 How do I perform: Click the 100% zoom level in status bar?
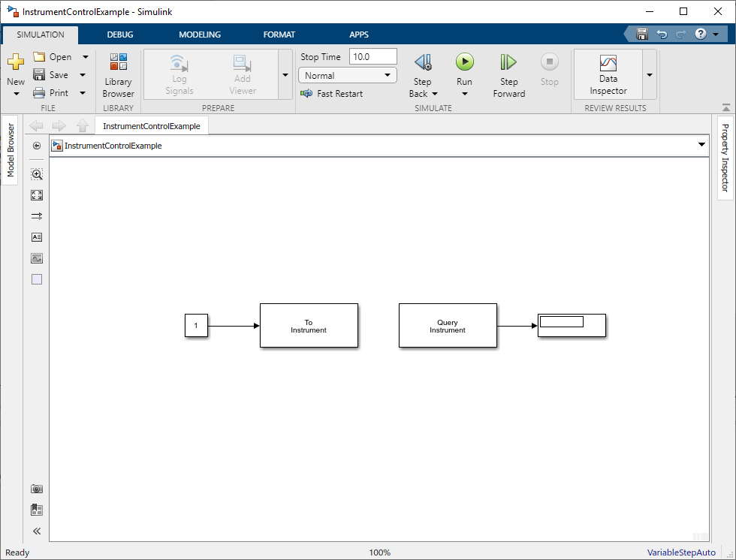click(x=380, y=552)
